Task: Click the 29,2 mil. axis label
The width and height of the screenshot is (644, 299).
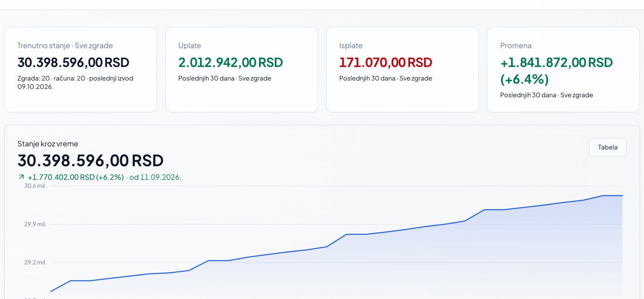Action: (x=35, y=263)
